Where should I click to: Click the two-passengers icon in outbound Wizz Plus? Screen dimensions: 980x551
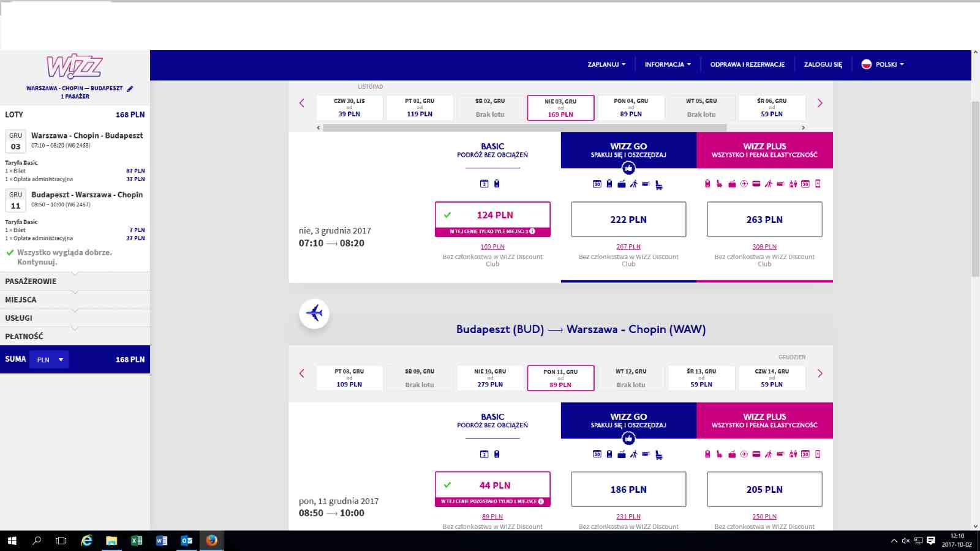coord(793,184)
